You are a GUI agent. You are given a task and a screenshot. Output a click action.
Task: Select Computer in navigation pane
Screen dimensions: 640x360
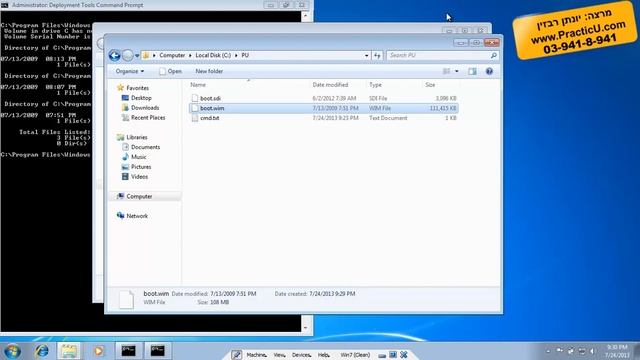[x=139, y=196]
